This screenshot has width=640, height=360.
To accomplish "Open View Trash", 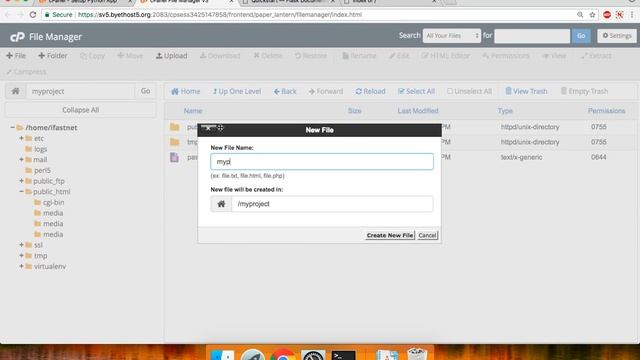I will pos(526,91).
